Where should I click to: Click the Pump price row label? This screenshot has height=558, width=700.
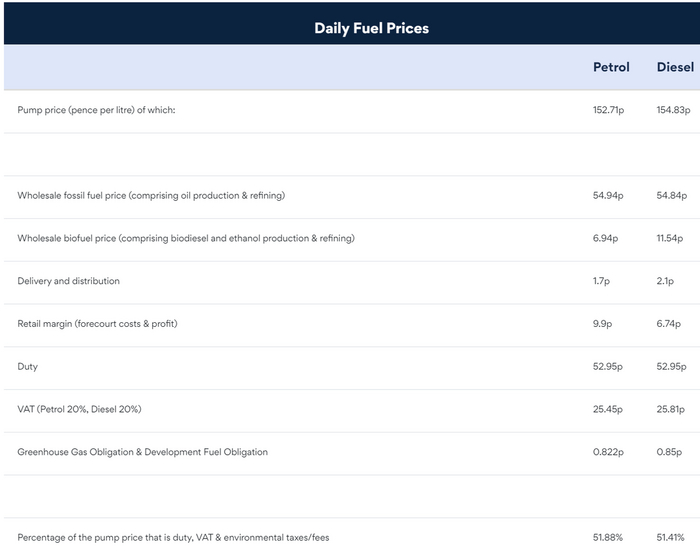(x=97, y=110)
